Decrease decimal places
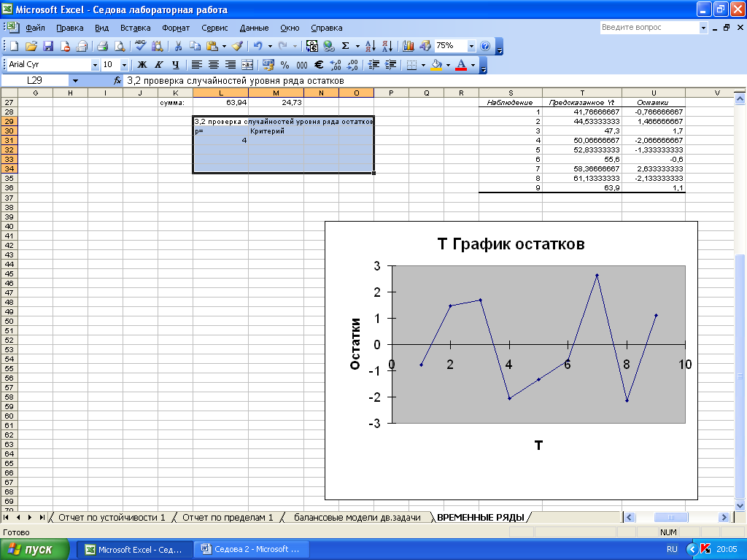The width and height of the screenshot is (747, 560). (353, 65)
